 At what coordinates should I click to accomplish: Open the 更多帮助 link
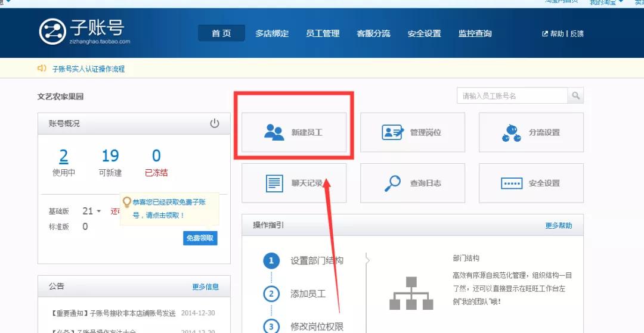click(558, 226)
